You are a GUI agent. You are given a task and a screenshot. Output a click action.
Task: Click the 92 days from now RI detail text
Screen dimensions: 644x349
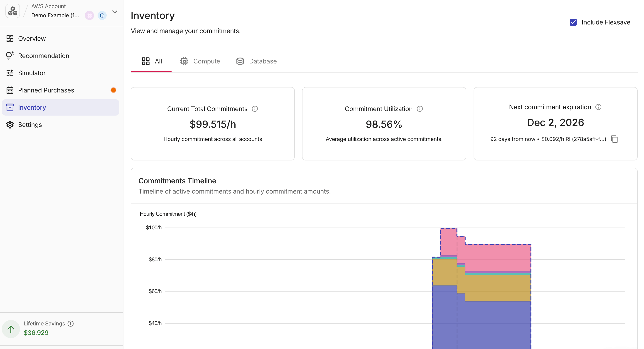(x=548, y=139)
